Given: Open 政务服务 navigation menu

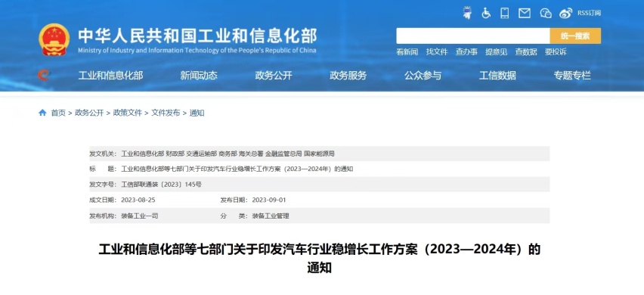Looking at the screenshot, I should click(x=348, y=76).
